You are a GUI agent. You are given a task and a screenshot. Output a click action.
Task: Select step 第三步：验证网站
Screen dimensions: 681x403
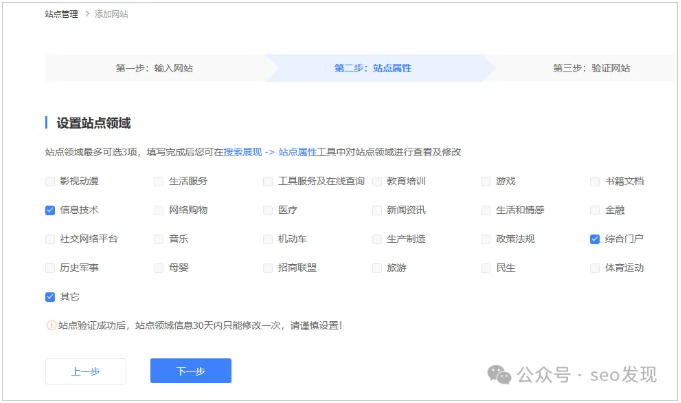click(591, 68)
